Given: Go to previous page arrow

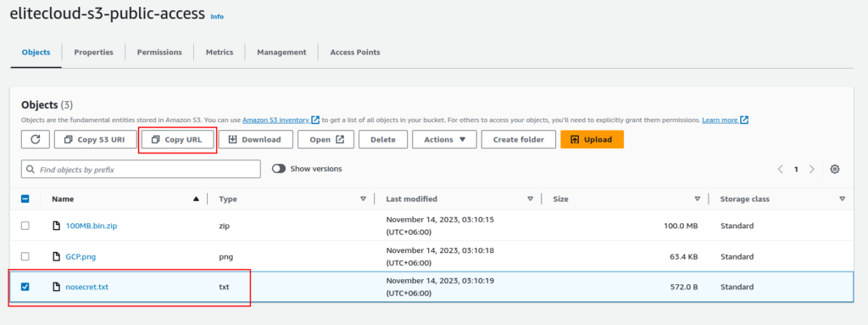Looking at the screenshot, I should (781, 169).
